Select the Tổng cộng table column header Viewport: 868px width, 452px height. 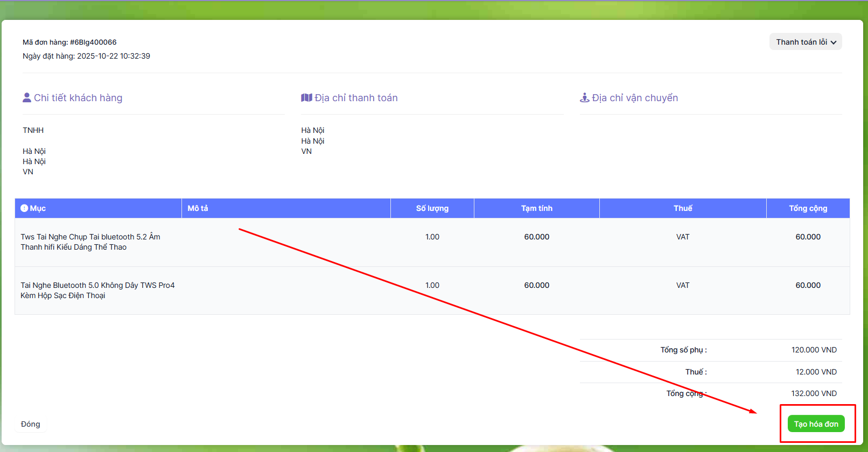tap(808, 208)
